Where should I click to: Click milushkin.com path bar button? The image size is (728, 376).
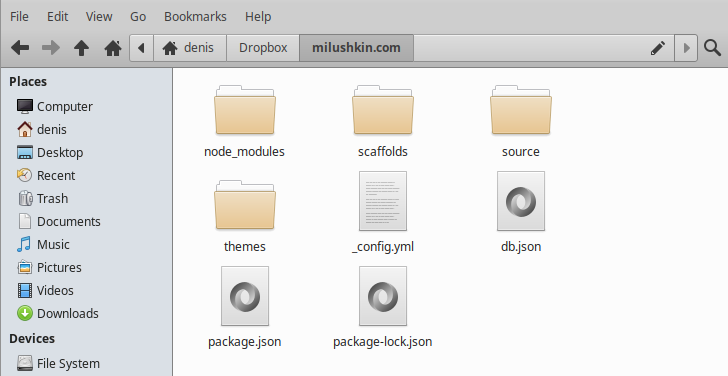[x=356, y=47]
